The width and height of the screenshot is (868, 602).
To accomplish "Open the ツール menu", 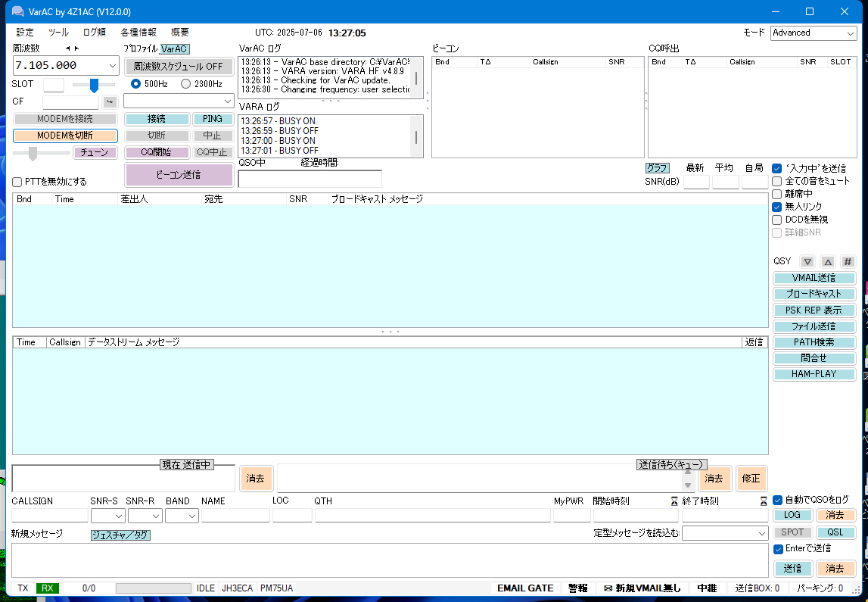I will point(58,33).
